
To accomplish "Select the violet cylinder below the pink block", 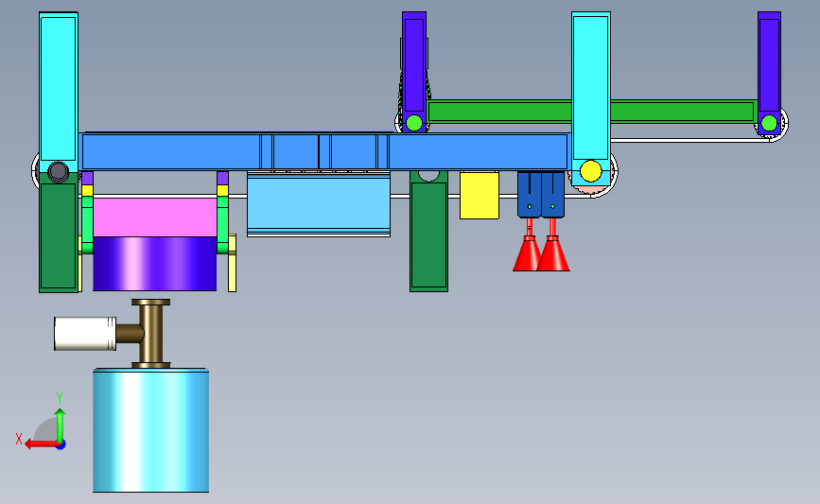I will point(154,264).
